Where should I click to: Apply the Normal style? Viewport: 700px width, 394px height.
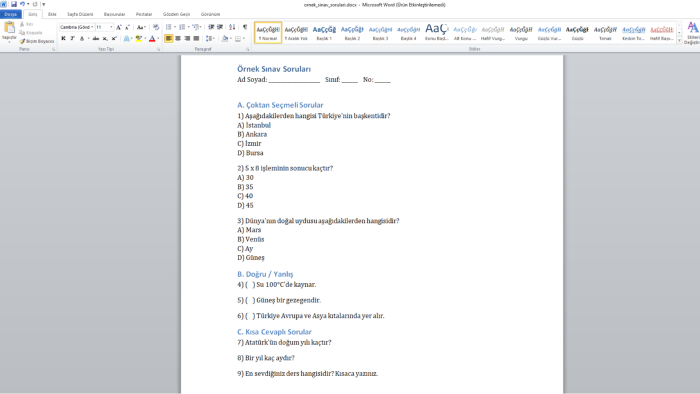point(268,33)
